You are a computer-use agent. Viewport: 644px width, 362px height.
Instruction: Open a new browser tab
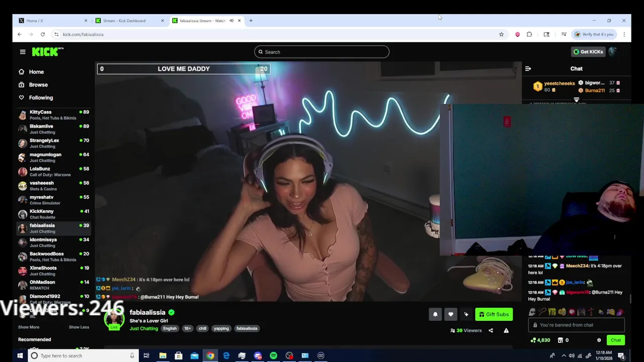(x=251, y=21)
